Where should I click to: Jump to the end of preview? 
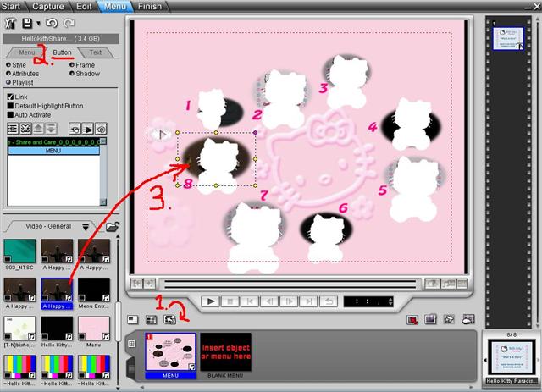pos(308,301)
